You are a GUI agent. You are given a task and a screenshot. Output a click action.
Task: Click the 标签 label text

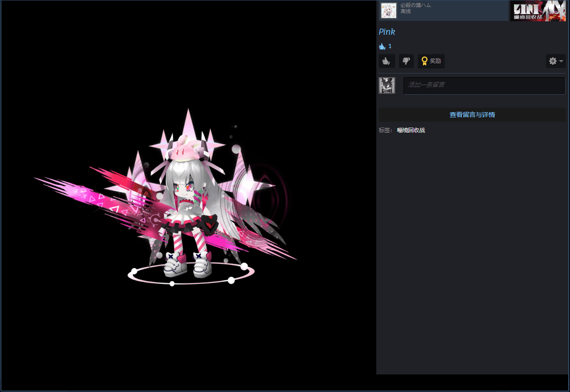(385, 130)
